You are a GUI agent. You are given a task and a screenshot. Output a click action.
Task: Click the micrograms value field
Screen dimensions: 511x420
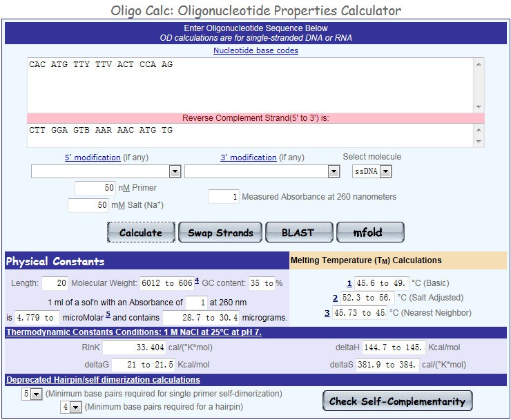click(x=201, y=318)
